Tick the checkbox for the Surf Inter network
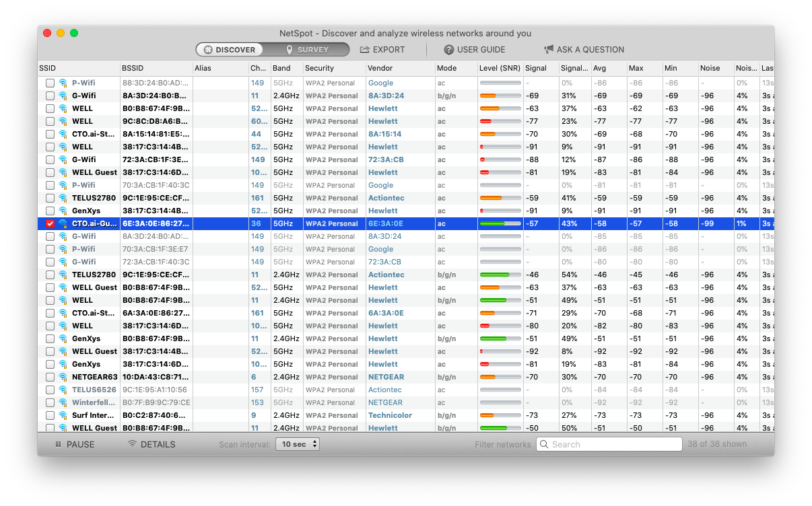The width and height of the screenshot is (812, 506). click(50, 415)
